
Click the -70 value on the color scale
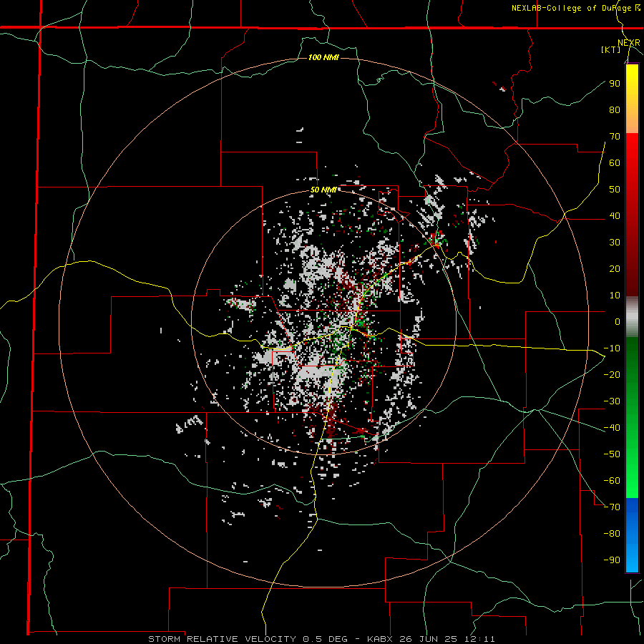tap(612, 507)
